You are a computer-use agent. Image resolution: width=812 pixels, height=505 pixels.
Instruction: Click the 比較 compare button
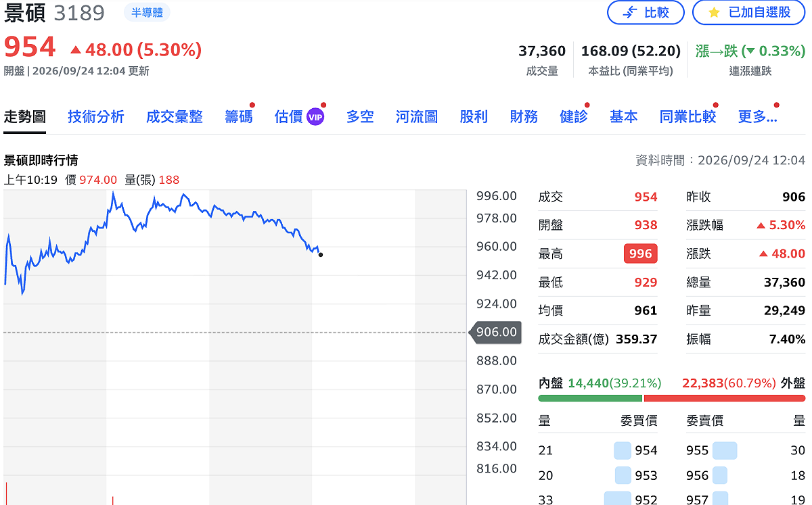pos(646,12)
